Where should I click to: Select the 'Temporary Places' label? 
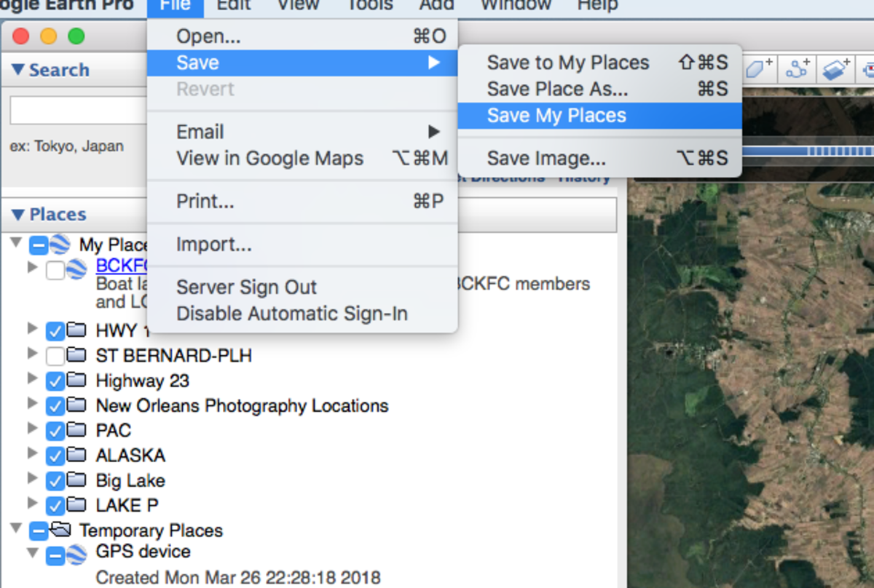tap(151, 531)
